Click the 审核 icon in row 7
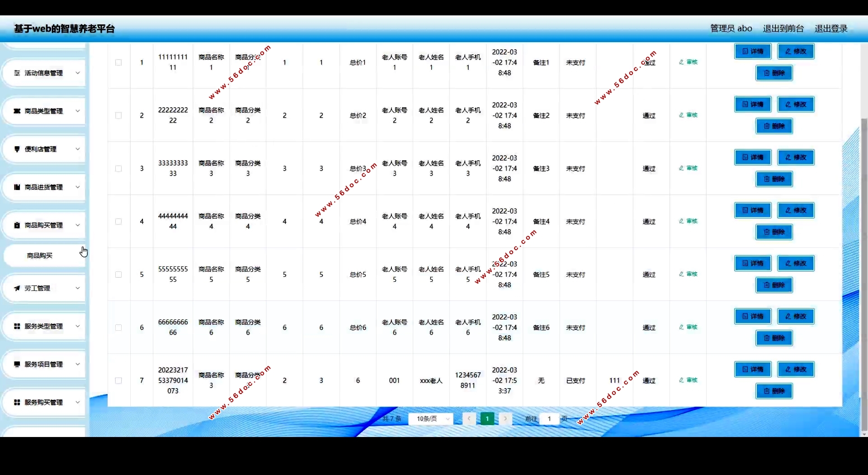Screen dimensions: 868x475 click(x=681, y=380)
